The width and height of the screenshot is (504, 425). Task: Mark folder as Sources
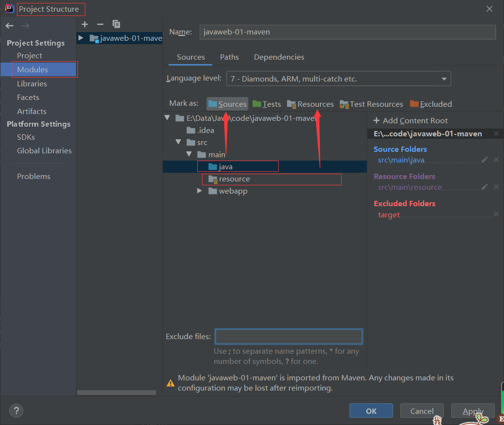pos(227,104)
